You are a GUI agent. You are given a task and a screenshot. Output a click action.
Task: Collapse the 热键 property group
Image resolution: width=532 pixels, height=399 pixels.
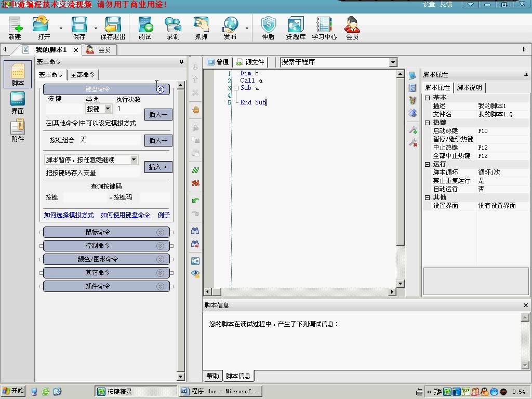pyautogui.click(x=428, y=122)
